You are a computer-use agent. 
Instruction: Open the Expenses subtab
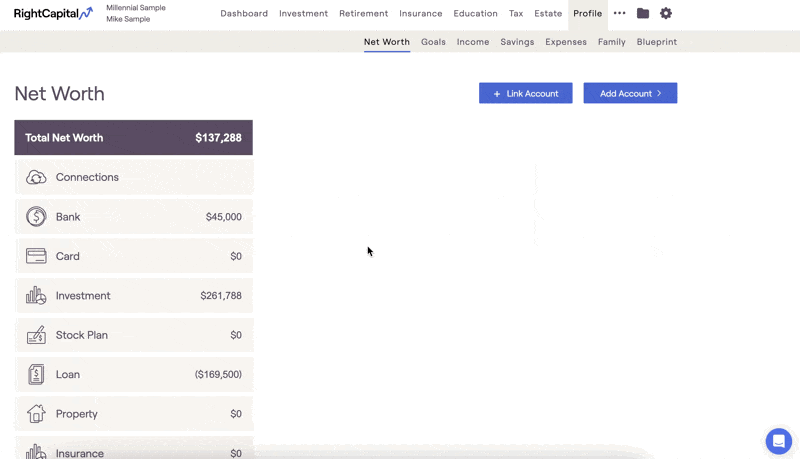pos(566,42)
